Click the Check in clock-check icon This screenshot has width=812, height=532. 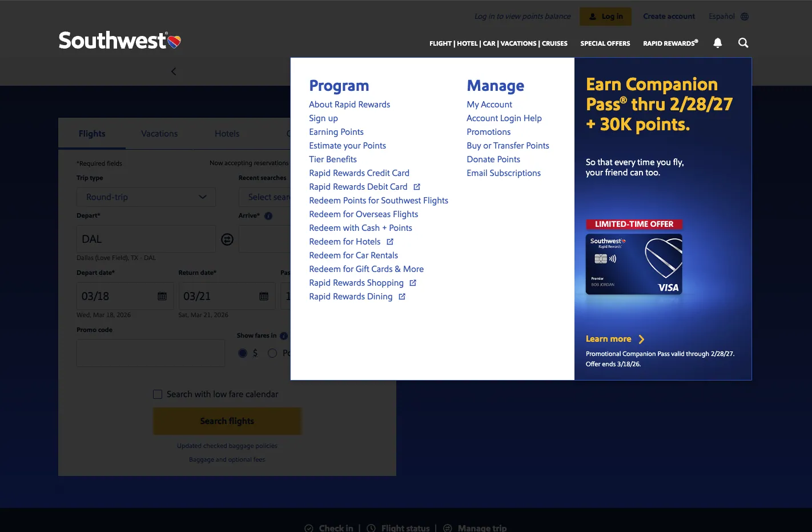tap(309, 529)
